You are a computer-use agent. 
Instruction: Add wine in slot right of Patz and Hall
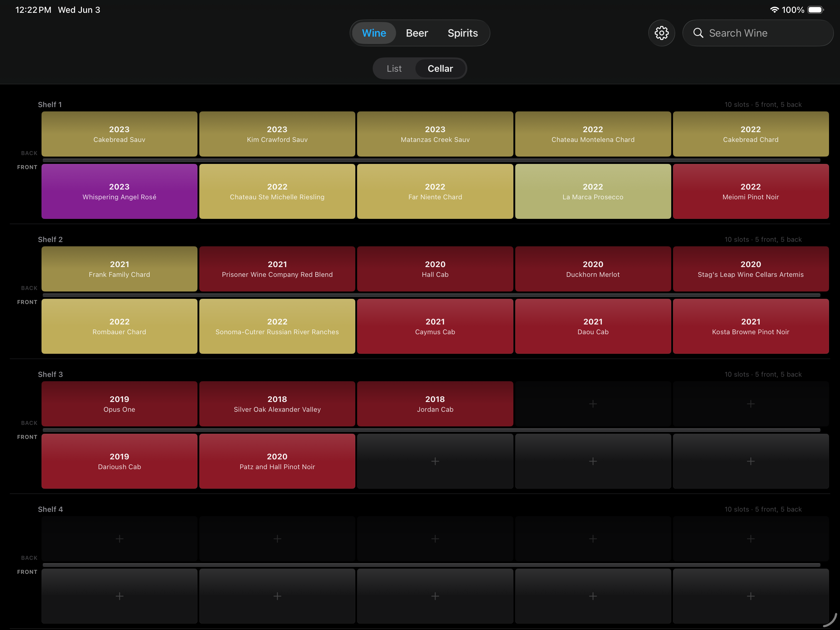coord(435,462)
